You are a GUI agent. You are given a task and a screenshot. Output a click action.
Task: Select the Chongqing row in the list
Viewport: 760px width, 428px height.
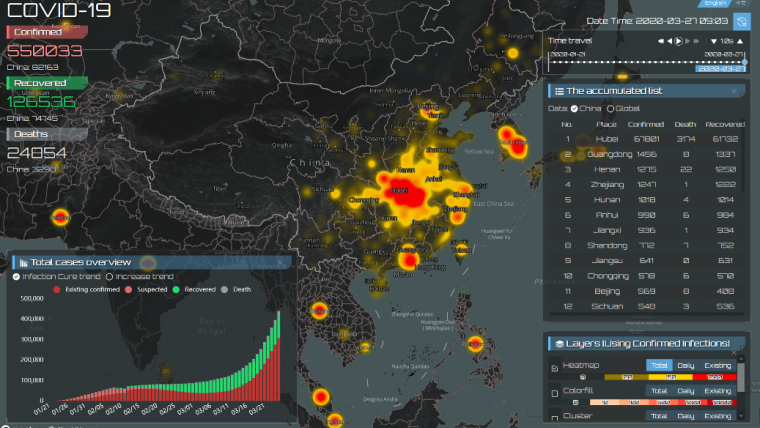[646, 276]
